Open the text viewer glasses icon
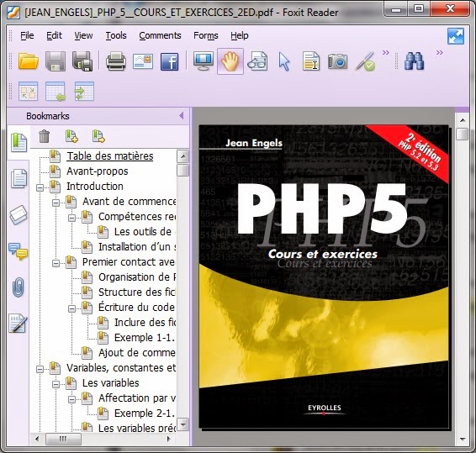Viewport: 476px width, 453px height. click(257, 61)
